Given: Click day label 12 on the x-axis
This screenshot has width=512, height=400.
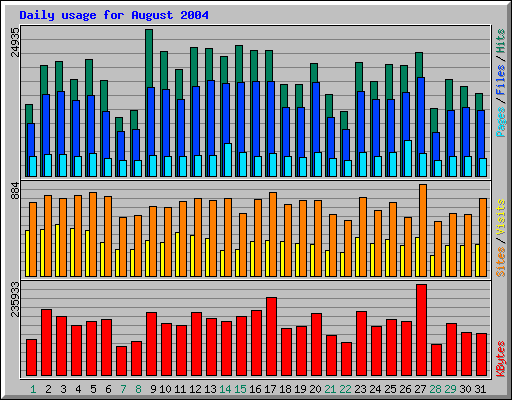Looking at the screenshot, I should [x=195, y=389].
